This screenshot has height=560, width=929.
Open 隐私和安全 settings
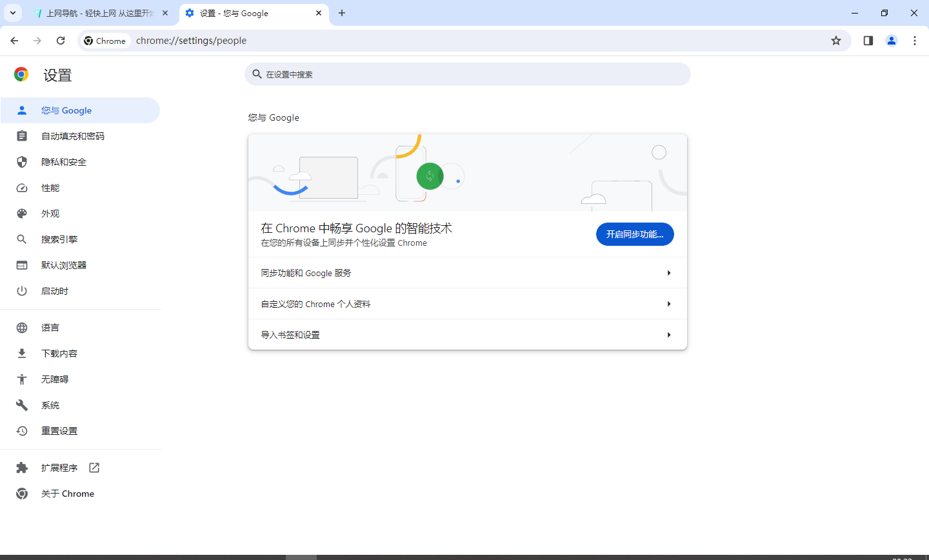pos(80,162)
